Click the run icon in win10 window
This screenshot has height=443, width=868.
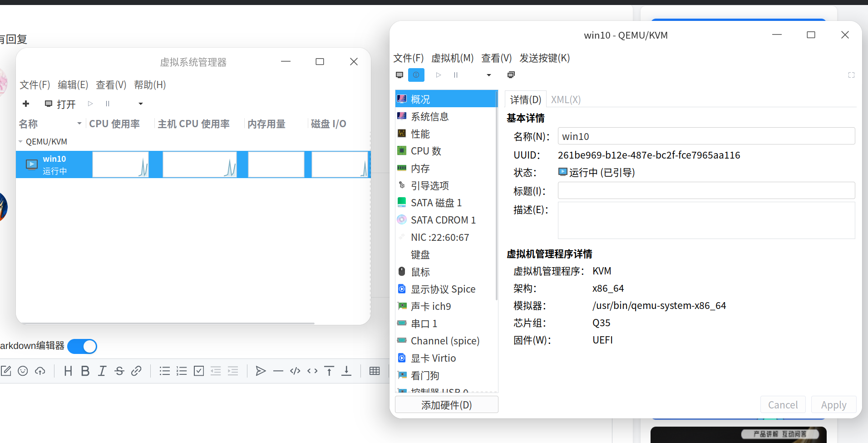[439, 75]
